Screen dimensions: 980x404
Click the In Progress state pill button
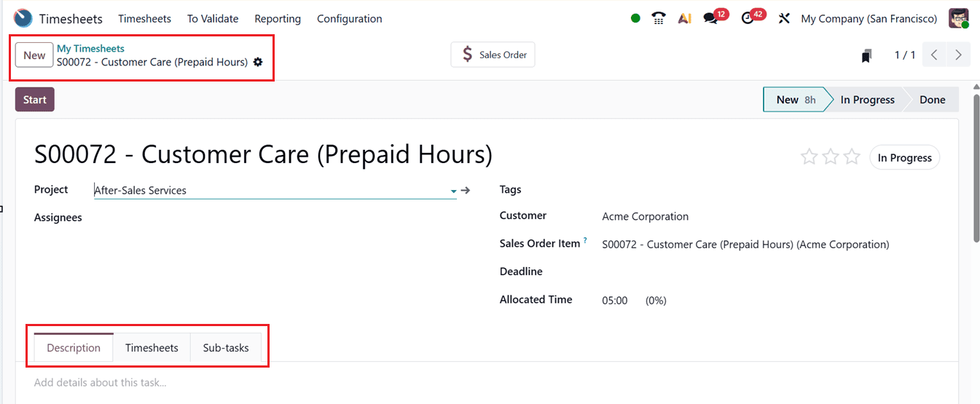click(905, 158)
